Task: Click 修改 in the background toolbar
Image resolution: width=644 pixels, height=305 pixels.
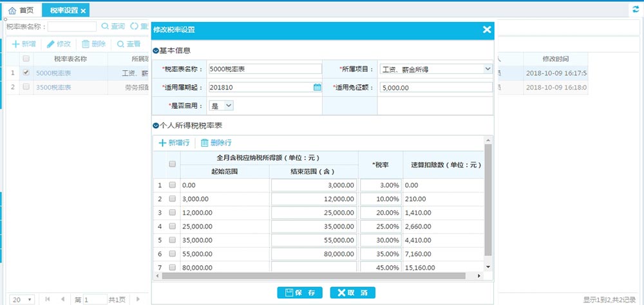Action: pos(59,44)
